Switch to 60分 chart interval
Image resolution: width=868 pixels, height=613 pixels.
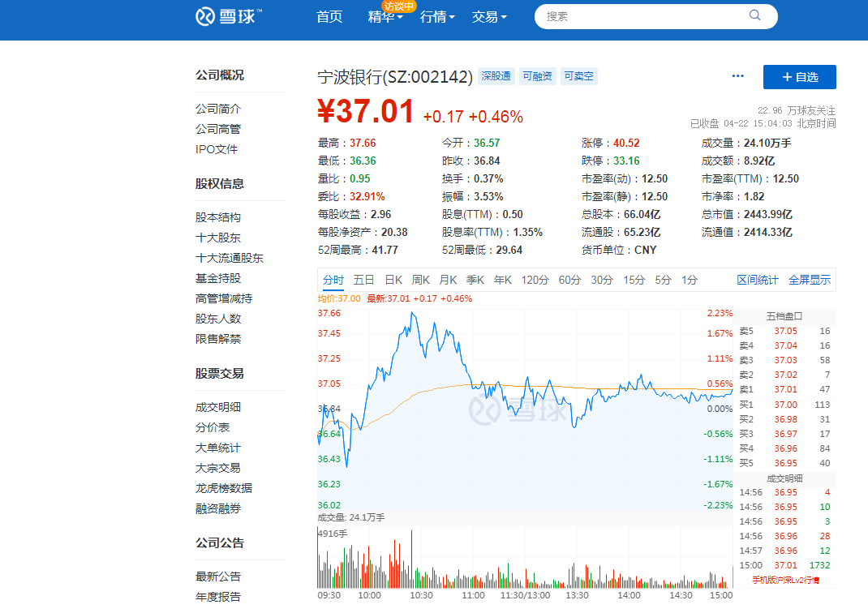click(x=569, y=280)
